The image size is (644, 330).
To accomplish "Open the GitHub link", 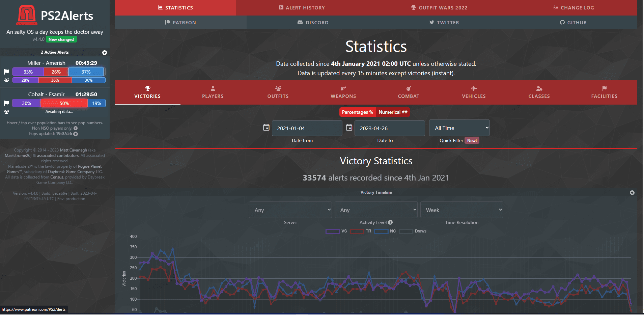I will 573,23.
